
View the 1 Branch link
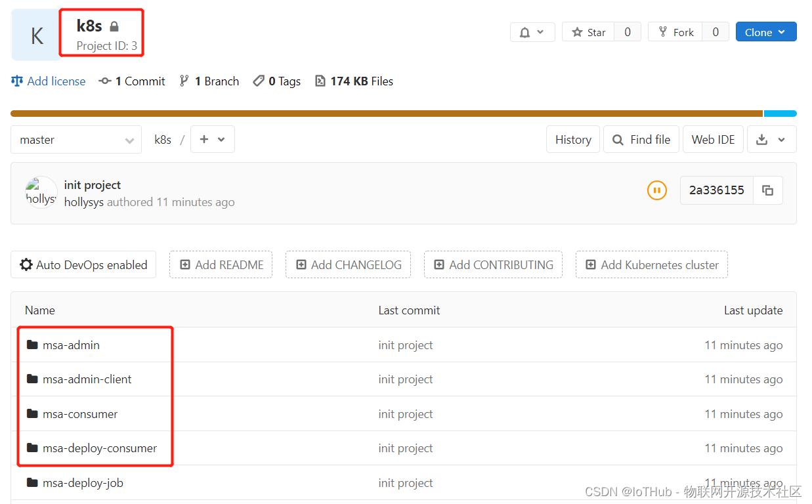(x=209, y=81)
